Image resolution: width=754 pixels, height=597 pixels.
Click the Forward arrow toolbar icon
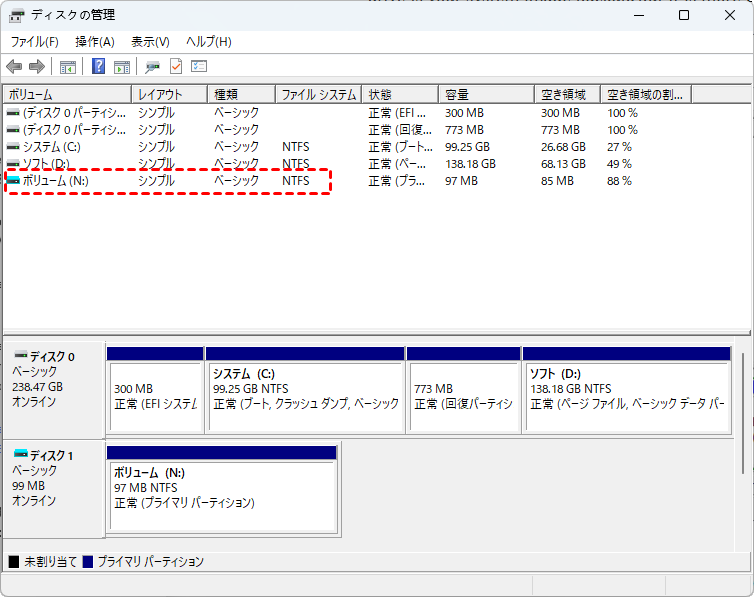click(x=37, y=67)
